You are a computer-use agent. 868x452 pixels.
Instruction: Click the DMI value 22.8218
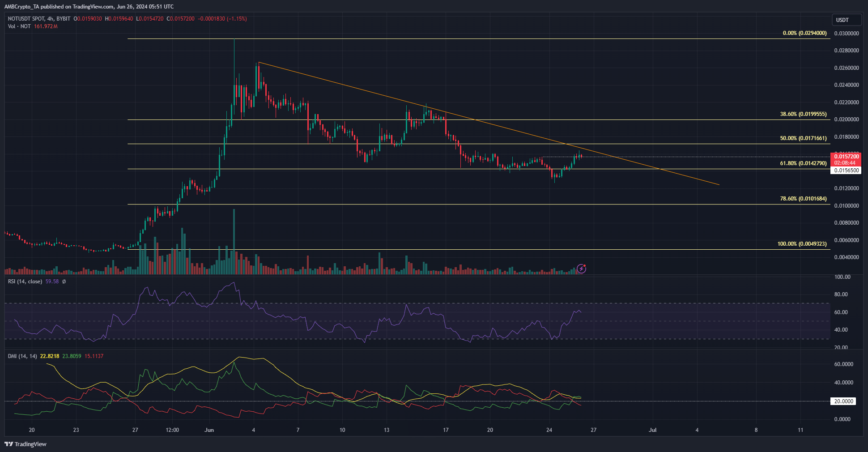coord(50,356)
